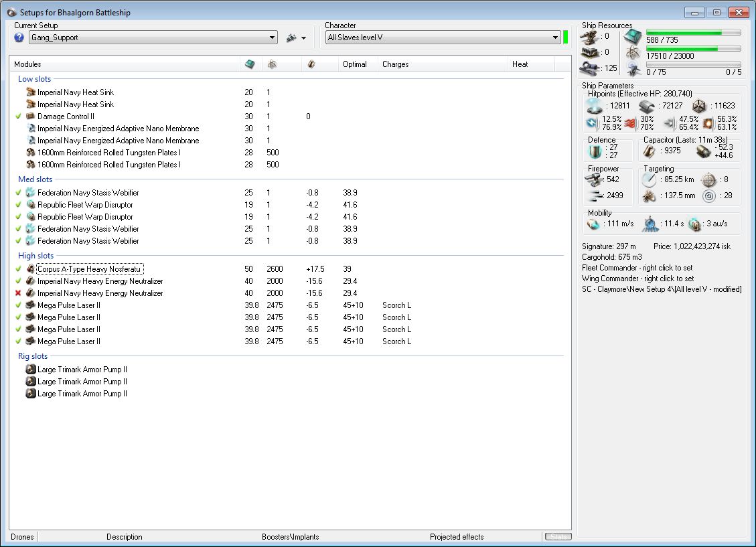Select the first Large Trimark Armor Pump II
756x547 pixels.
coord(82,370)
